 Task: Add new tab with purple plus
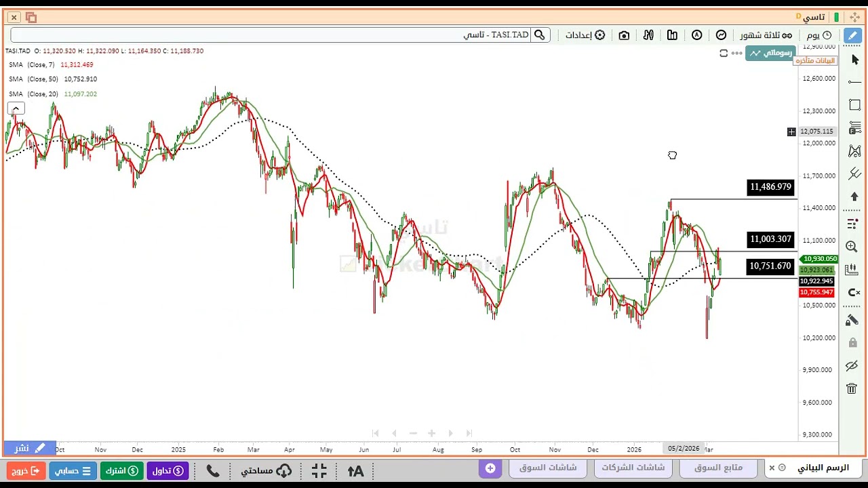[x=490, y=468]
